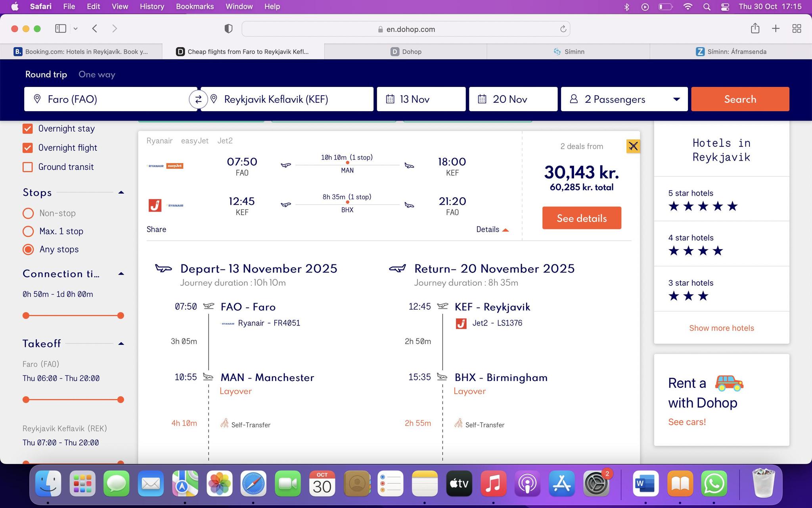Open Spotlight search in menu bar
The image size is (812, 508).
707,7
